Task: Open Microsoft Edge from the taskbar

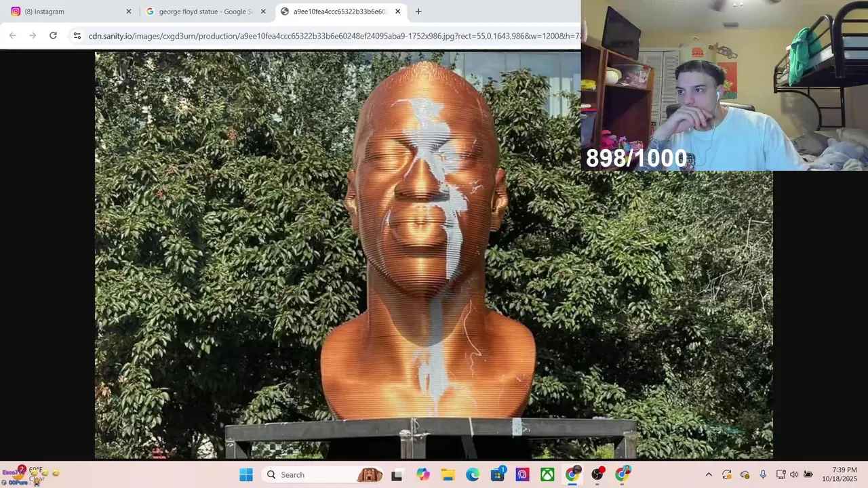Action: pyautogui.click(x=473, y=474)
